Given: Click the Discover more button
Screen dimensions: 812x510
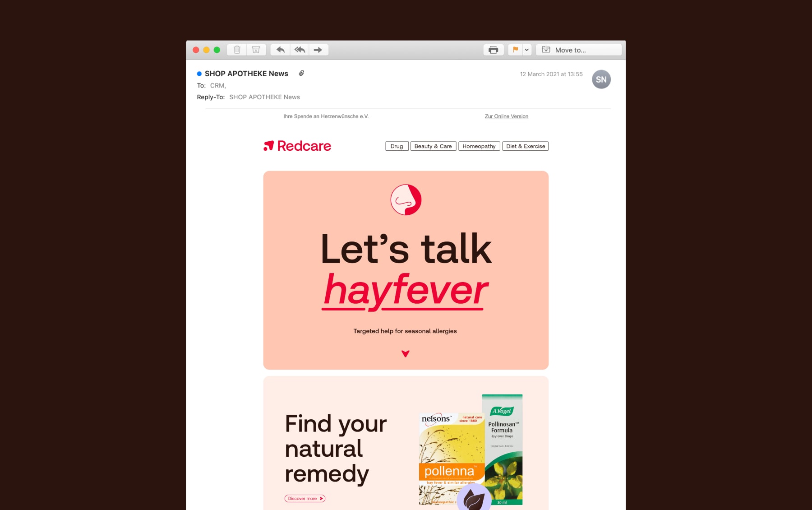Looking at the screenshot, I should (305, 499).
